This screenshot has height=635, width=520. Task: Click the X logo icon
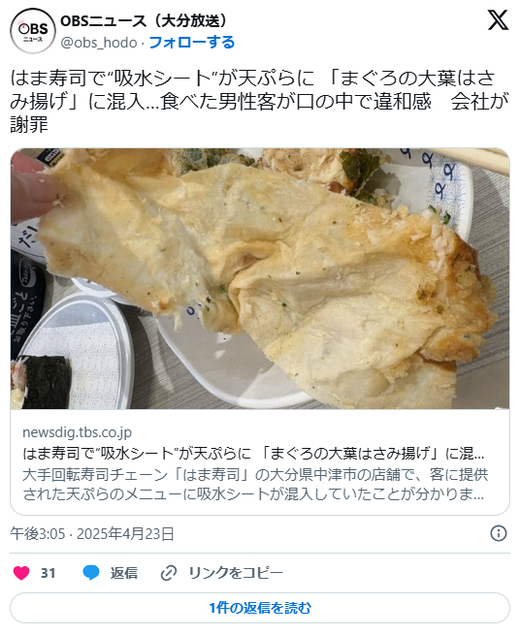pyautogui.click(x=498, y=20)
